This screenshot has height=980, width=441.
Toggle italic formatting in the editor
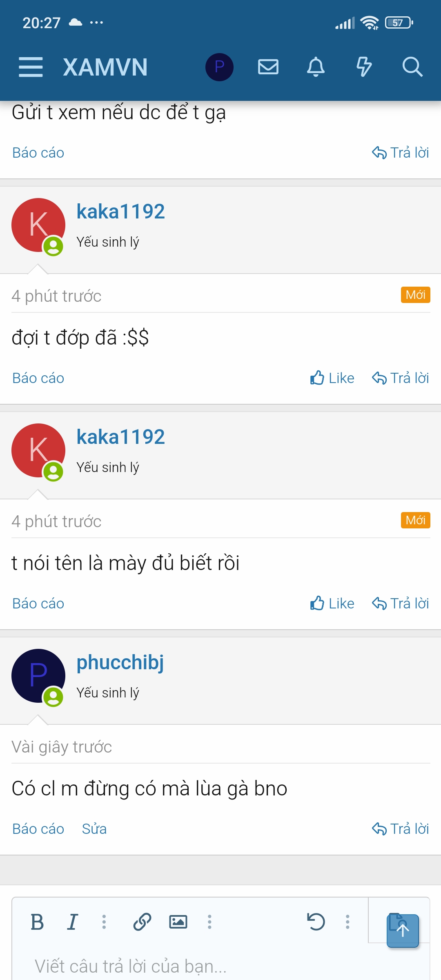[x=72, y=922]
